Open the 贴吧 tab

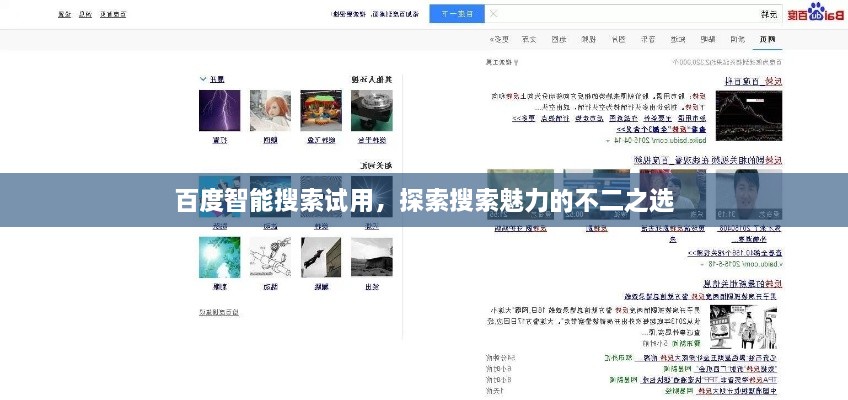click(708, 39)
